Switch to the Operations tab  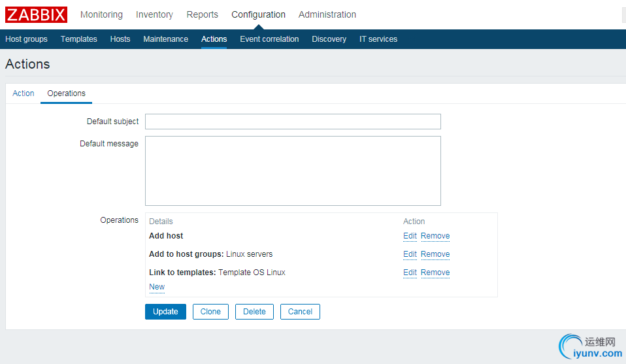(66, 93)
